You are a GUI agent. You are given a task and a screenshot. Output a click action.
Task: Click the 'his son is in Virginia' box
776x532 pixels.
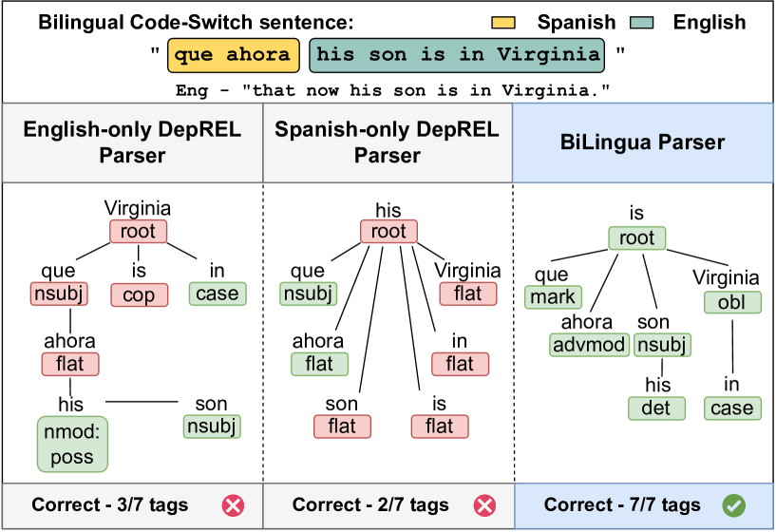pos(457,55)
